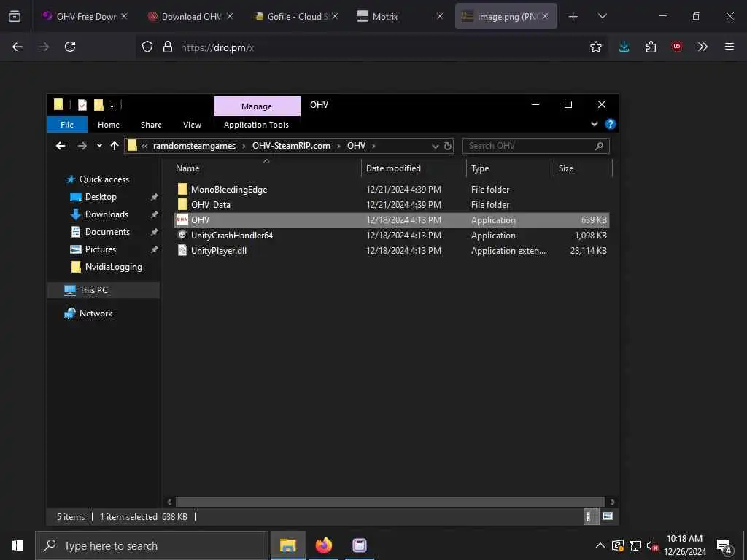Switch to the Download OHV tab

(x=190, y=16)
